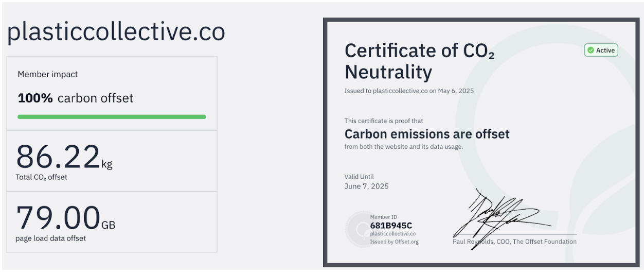Click the 86.22 kg total offset value
The image size is (644, 273).
tap(64, 158)
